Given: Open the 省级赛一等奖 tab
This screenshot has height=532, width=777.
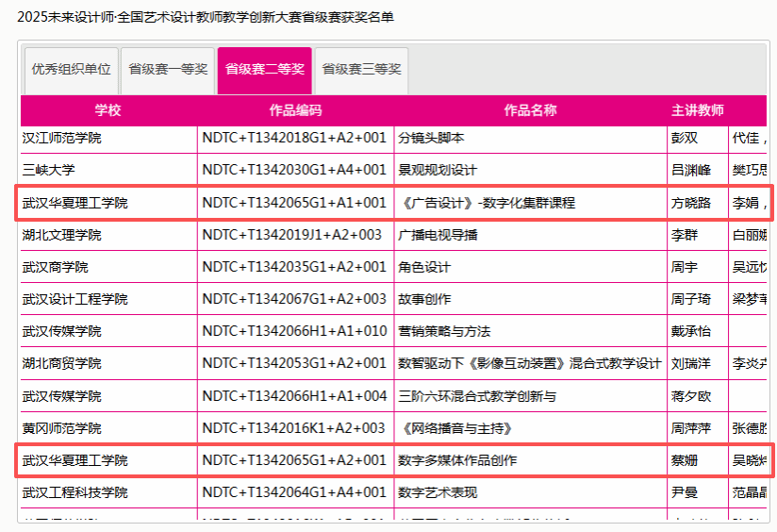Looking at the screenshot, I should [x=168, y=70].
